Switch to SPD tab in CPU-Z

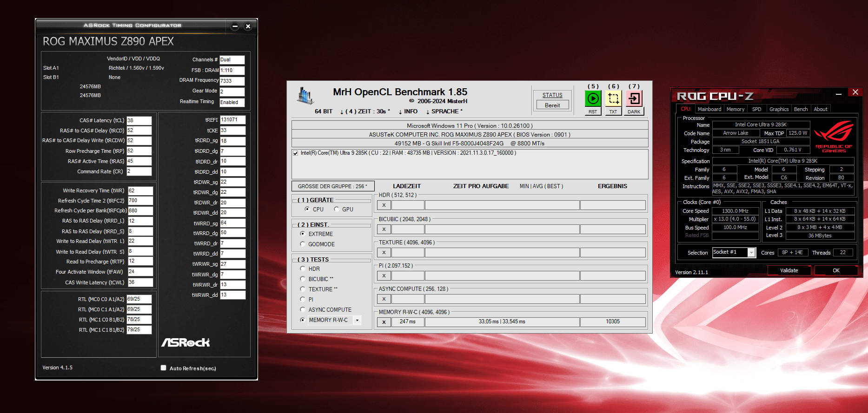[x=757, y=109]
